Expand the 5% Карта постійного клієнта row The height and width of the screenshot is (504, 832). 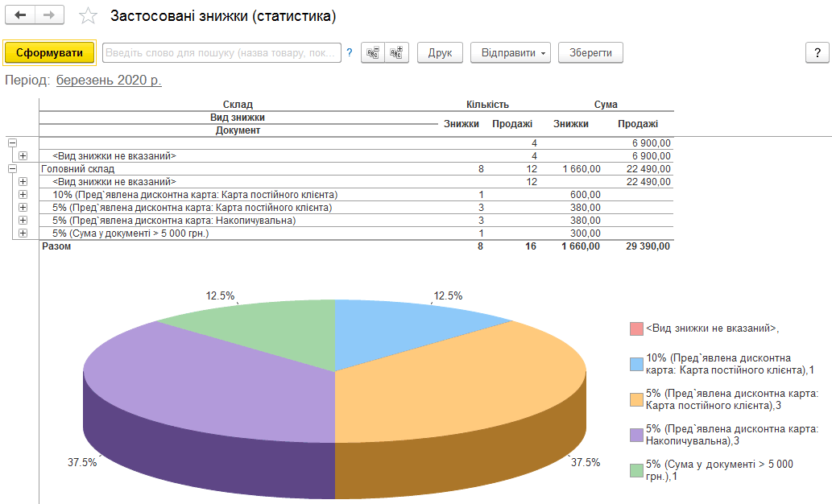[x=23, y=208]
